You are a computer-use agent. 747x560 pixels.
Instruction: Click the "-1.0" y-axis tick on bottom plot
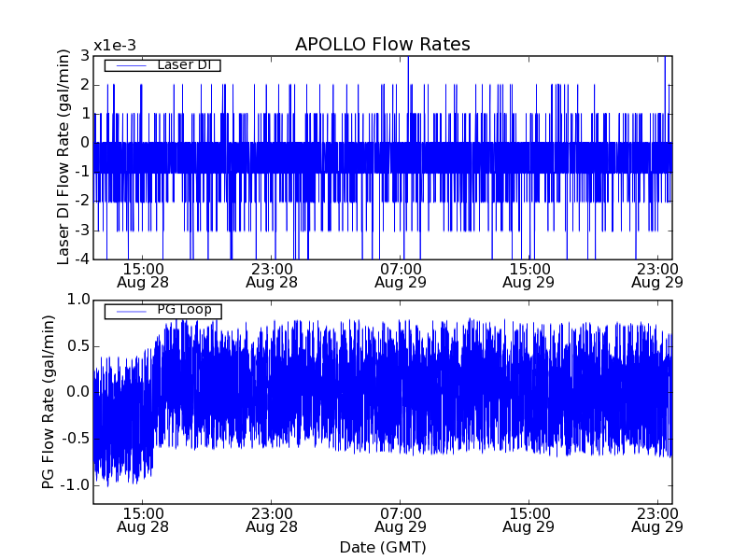(x=76, y=485)
